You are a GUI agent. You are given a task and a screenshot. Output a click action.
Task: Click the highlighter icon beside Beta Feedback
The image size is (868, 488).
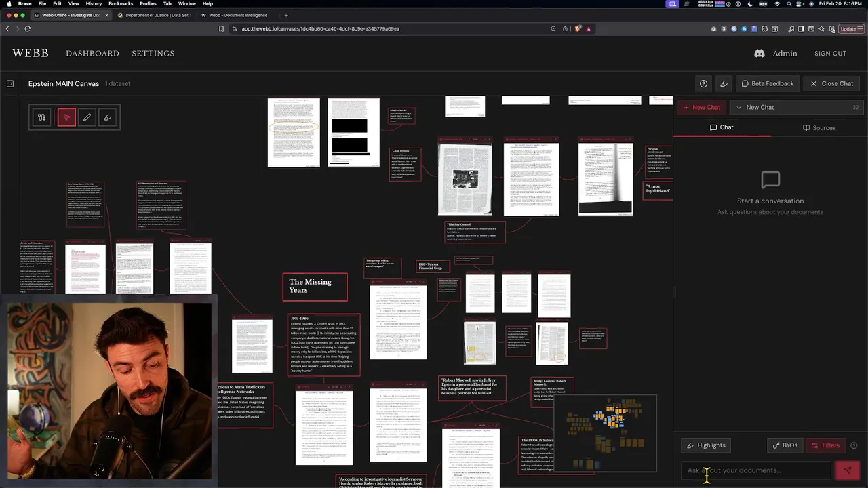tap(724, 83)
